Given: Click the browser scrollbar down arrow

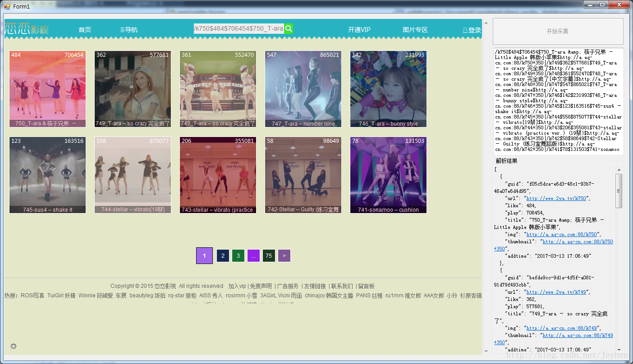Looking at the screenshot, I should pos(486,351).
